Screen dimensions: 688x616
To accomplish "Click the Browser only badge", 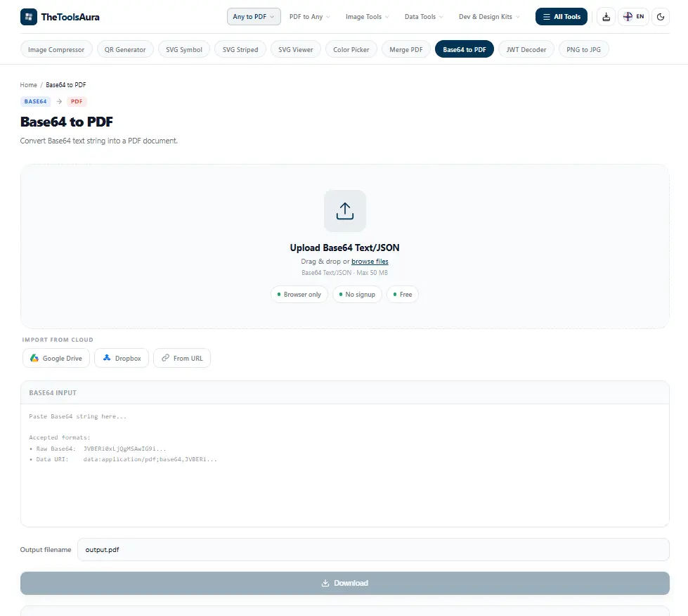I will [299, 294].
